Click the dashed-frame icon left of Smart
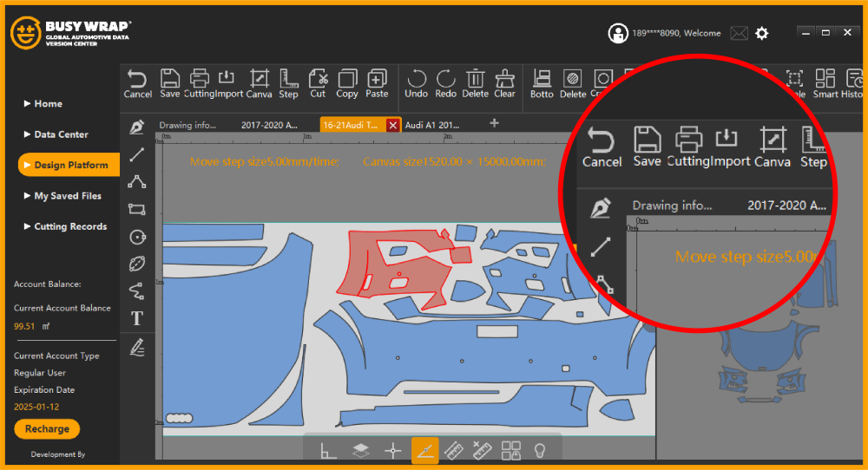Screen dimensions: 868x470 pos(794,79)
